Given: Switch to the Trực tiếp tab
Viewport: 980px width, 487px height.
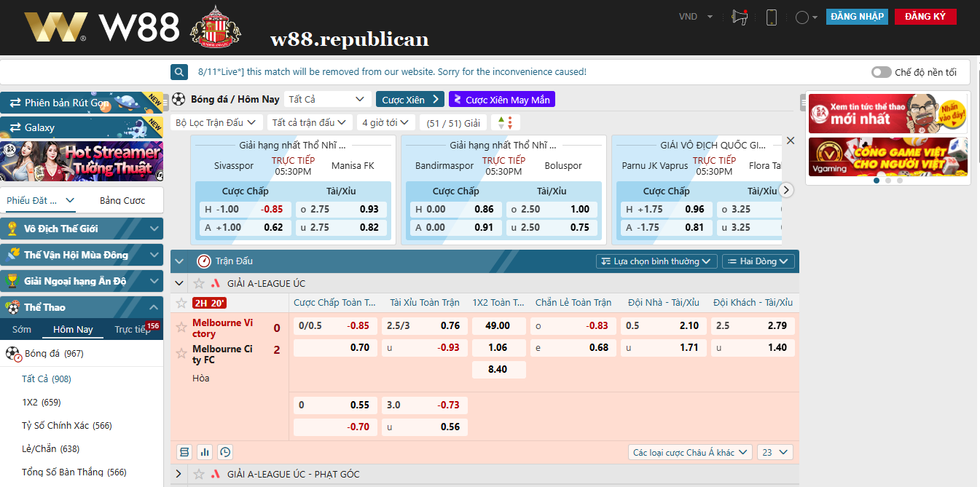Looking at the screenshot, I should (132, 330).
